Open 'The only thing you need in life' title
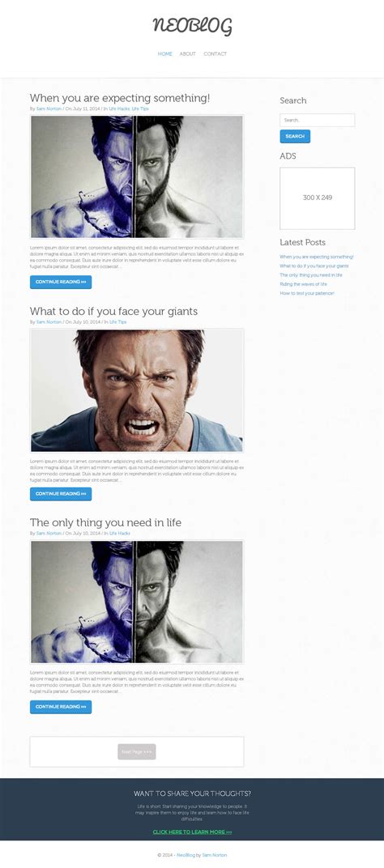Image resolution: width=384 pixels, height=868 pixels. [x=105, y=522]
